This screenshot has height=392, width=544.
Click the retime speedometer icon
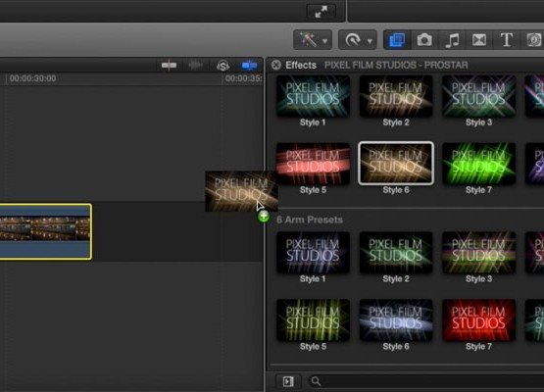(x=353, y=40)
